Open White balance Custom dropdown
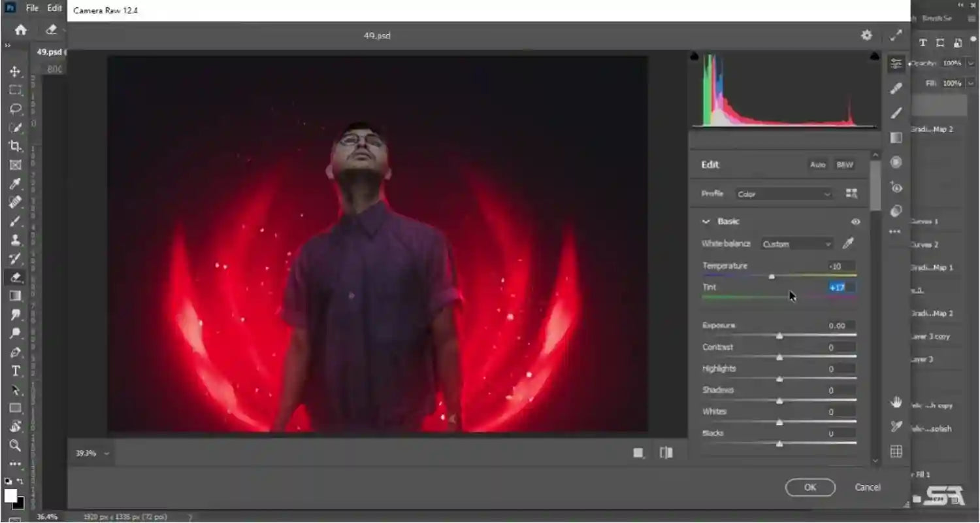Screen dimensions: 980x523 point(796,244)
